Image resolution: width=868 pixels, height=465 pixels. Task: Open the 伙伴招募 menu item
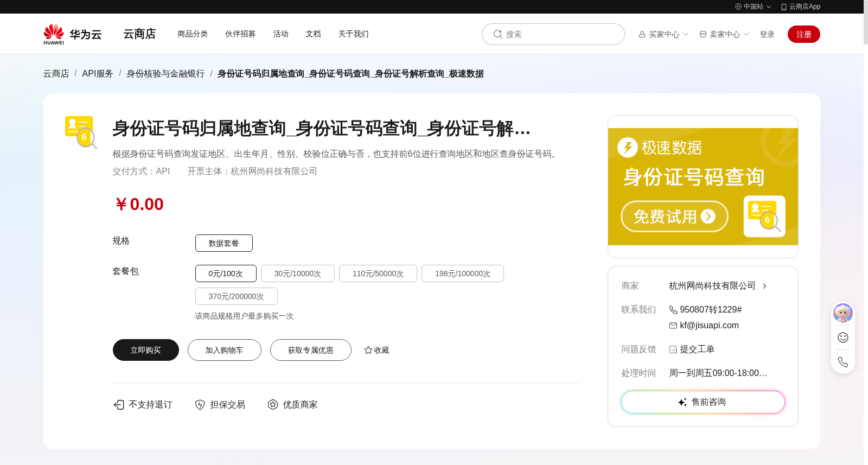pyautogui.click(x=240, y=34)
